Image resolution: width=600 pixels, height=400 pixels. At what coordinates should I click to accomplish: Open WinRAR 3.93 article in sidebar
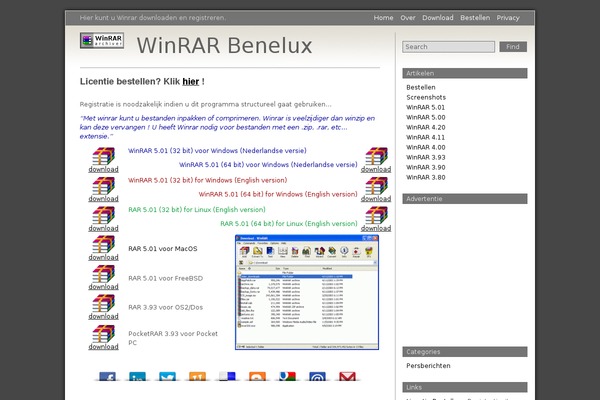(x=426, y=157)
